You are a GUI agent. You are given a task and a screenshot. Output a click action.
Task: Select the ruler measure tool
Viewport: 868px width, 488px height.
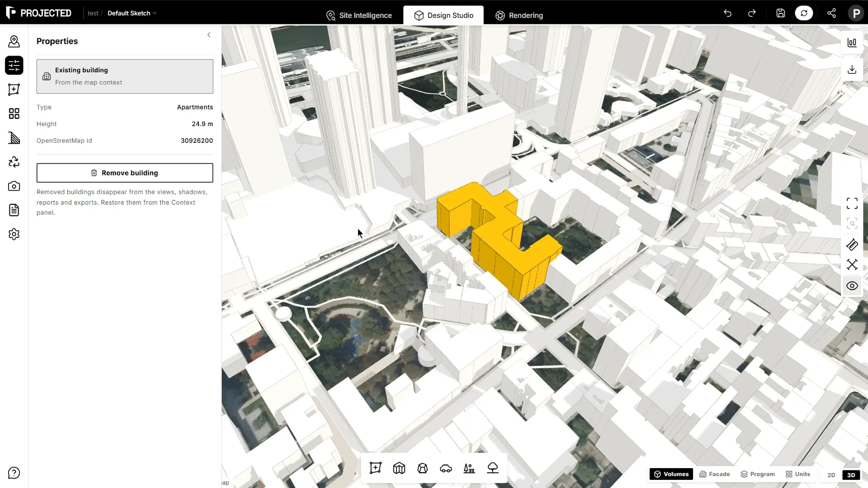pos(852,245)
